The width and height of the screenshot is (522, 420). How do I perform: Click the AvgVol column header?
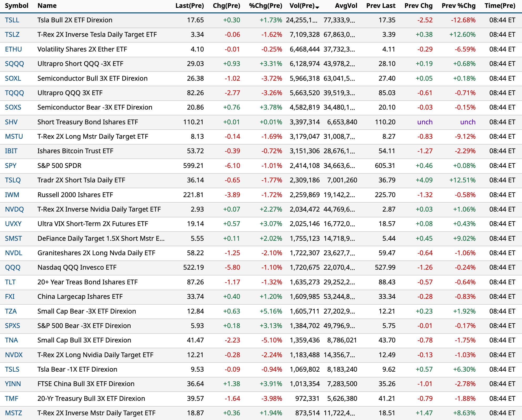click(346, 6)
